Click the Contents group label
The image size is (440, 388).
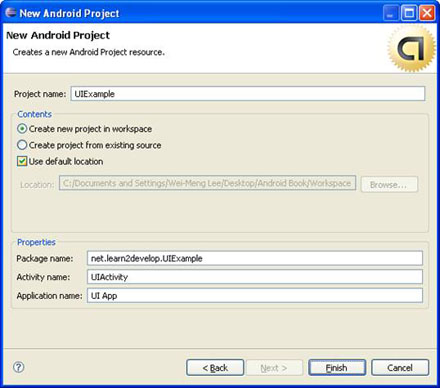tap(35, 114)
